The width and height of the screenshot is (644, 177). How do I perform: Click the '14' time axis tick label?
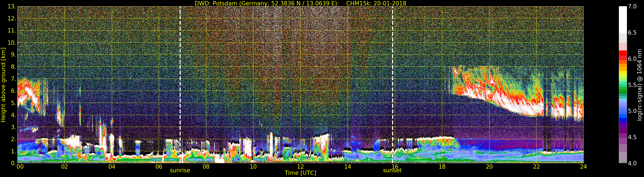347,166
